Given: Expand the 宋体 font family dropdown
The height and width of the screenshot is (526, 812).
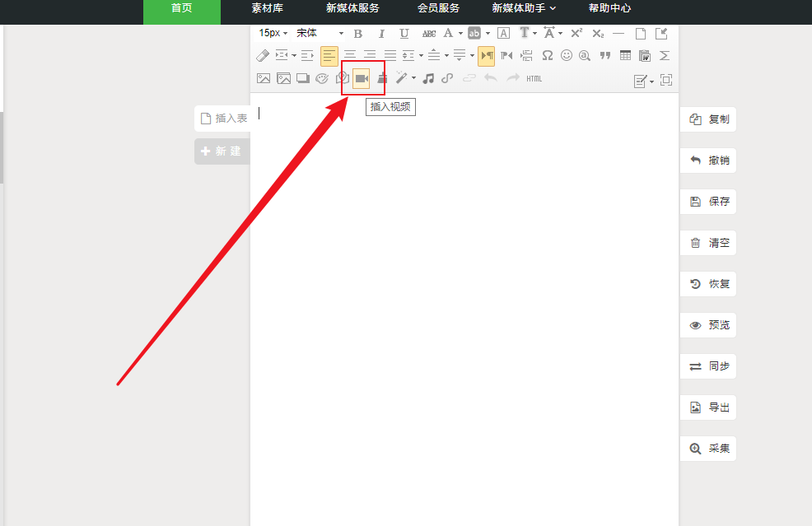Looking at the screenshot, I should pos(320,34).
